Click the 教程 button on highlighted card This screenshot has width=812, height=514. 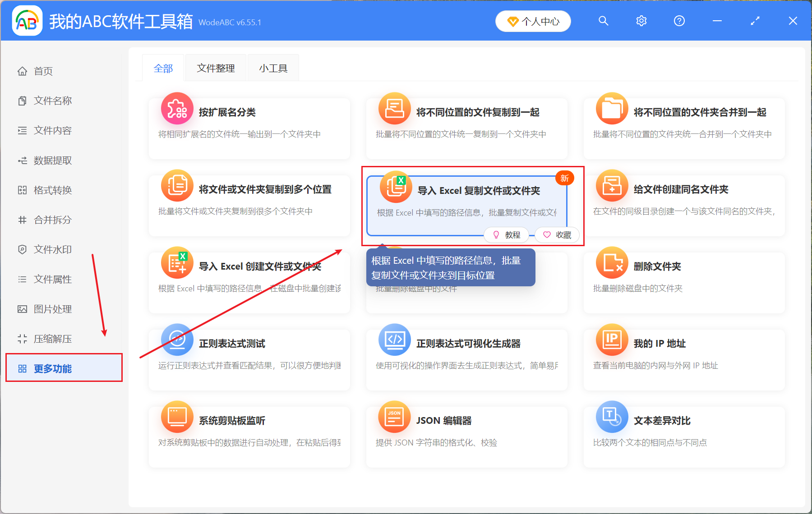pyautogui.click(x=506, y=235)
